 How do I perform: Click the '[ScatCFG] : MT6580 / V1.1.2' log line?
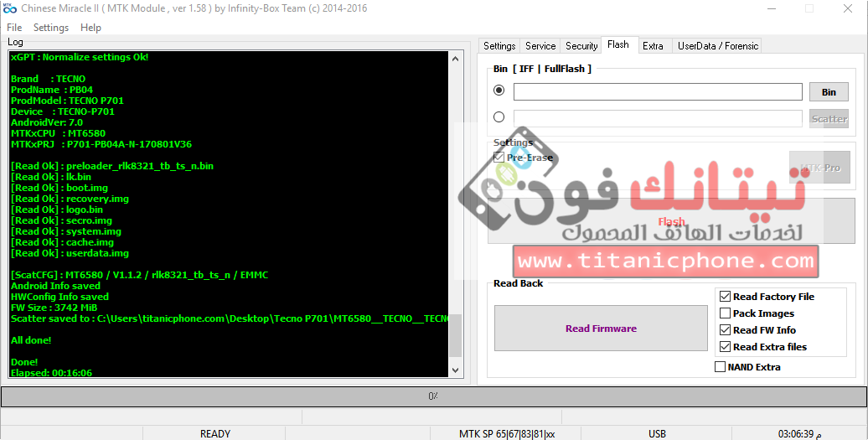139,275
